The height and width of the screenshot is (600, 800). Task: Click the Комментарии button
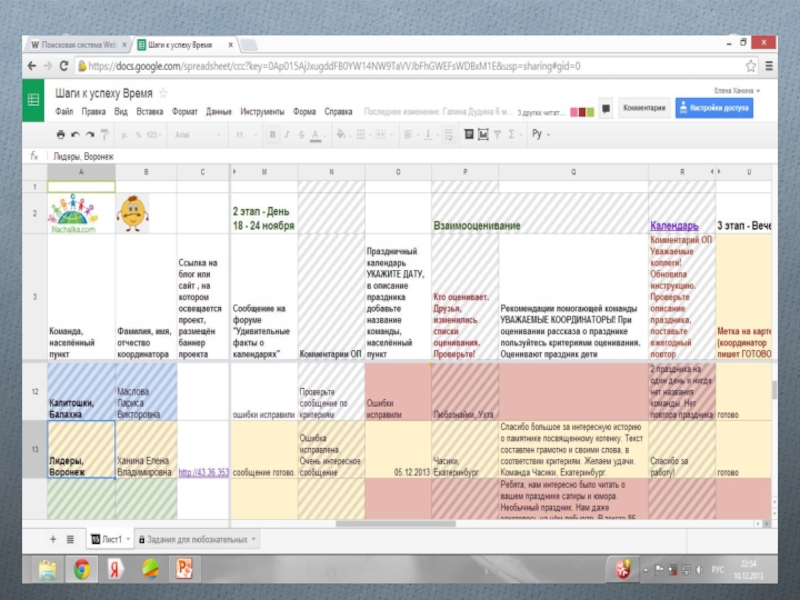point(644,108)
